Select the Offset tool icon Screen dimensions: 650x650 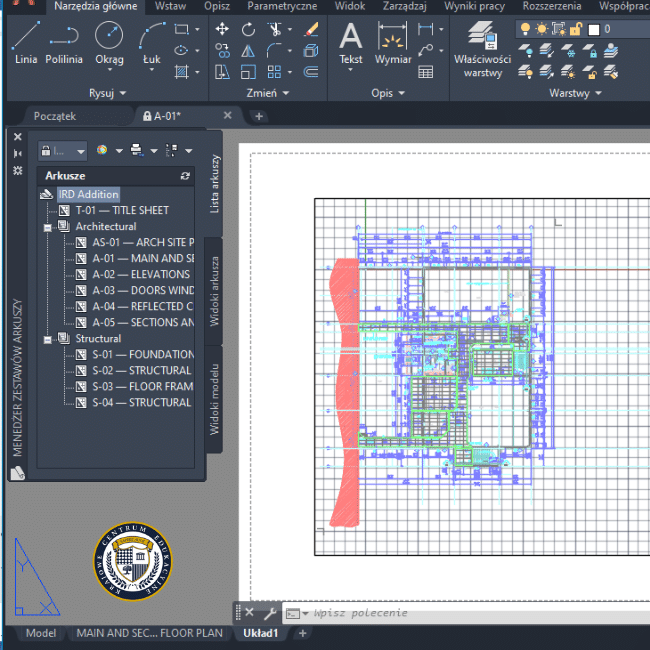pyautogui.click(x=311, y=72)
